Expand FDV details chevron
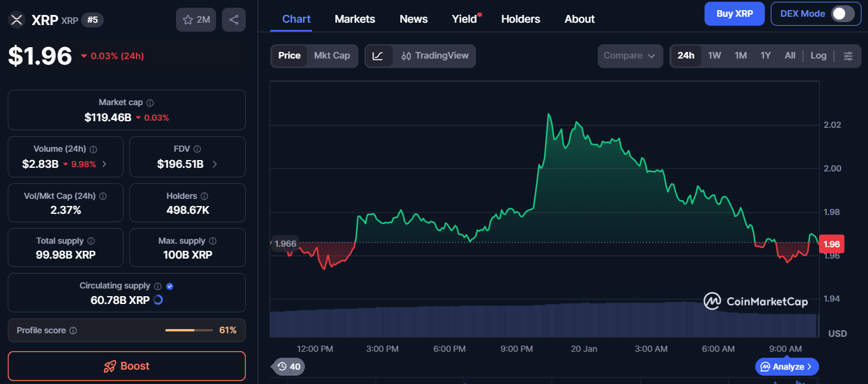868x384 pixels. (214, 164)
